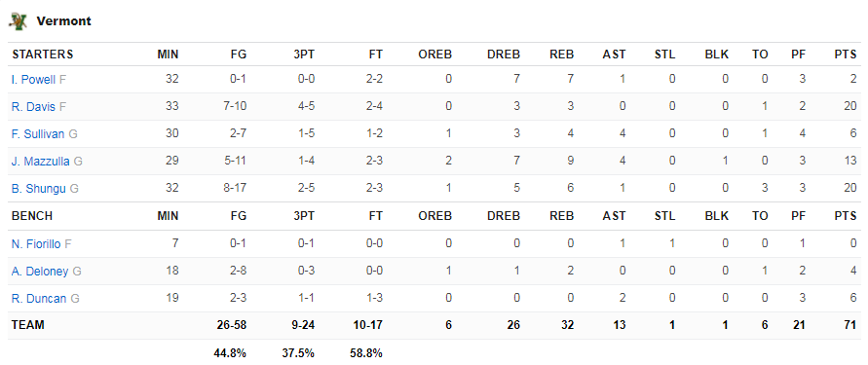Click the TEAM totals row label
Viewport: 868px width, 365px height.
coord(27,325)
